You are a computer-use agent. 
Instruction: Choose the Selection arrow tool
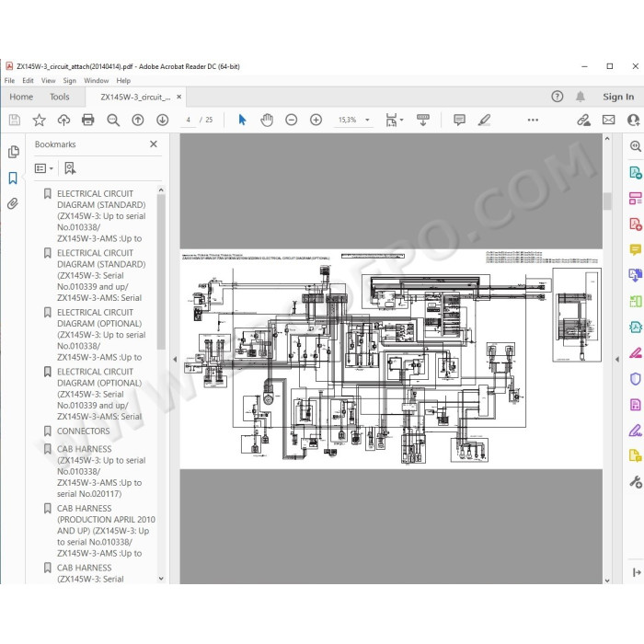pyautogui.click(x=242, y=120)
